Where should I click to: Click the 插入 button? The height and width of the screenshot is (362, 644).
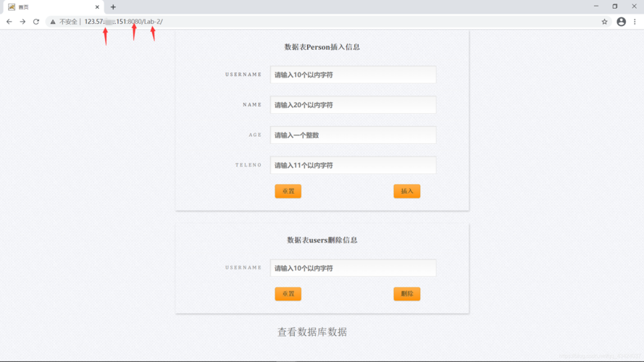406,191
